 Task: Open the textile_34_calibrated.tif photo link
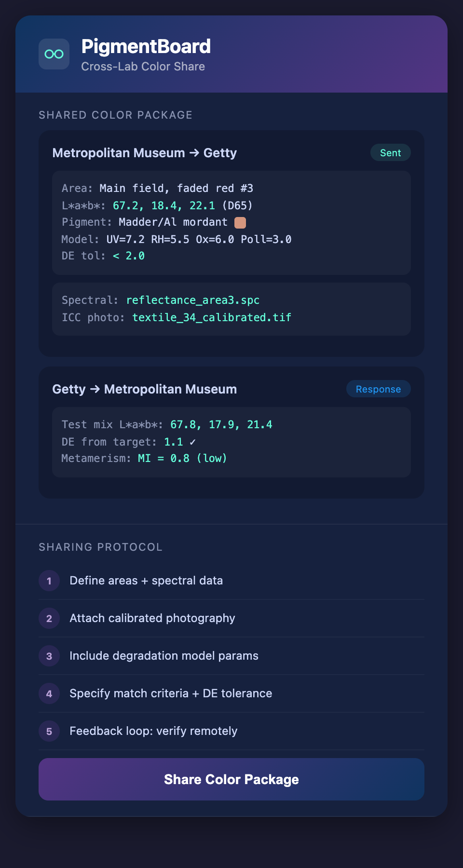212,317
